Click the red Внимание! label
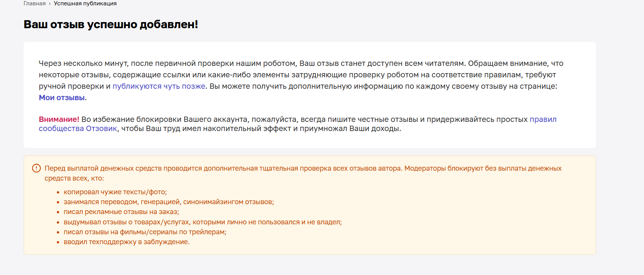 [x=59, y=119]
